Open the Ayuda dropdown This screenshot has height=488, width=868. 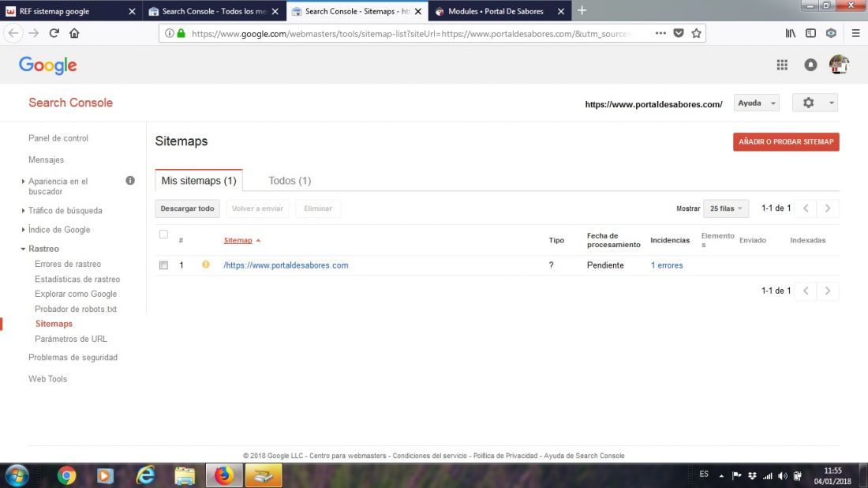[756, 103]
